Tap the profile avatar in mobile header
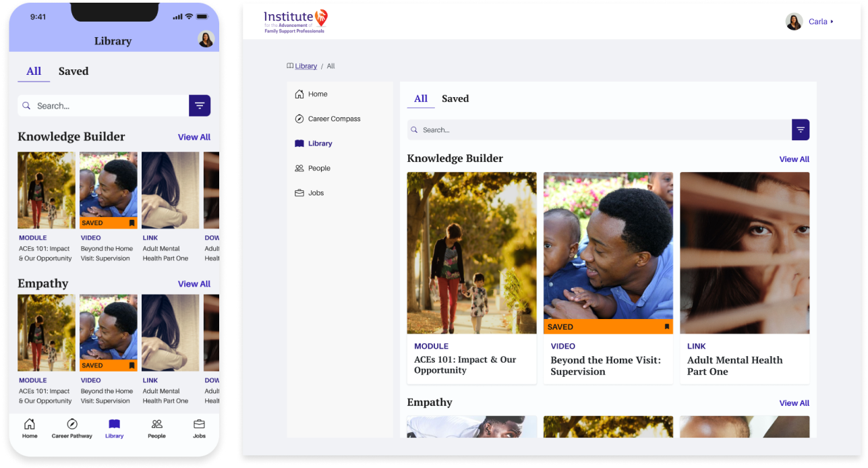The height and width of the screenshot is (468, 868). point(206,40)
